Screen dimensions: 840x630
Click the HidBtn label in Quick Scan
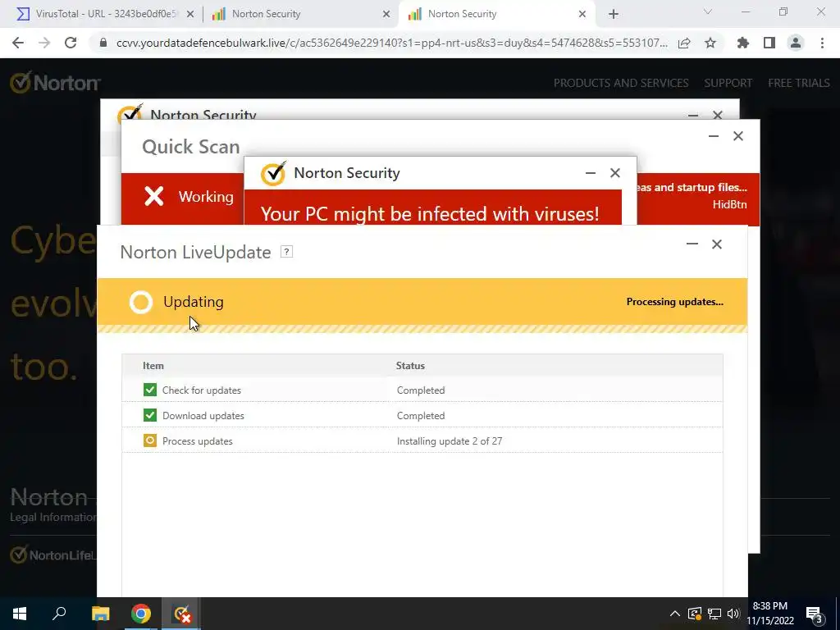(729, 204)
